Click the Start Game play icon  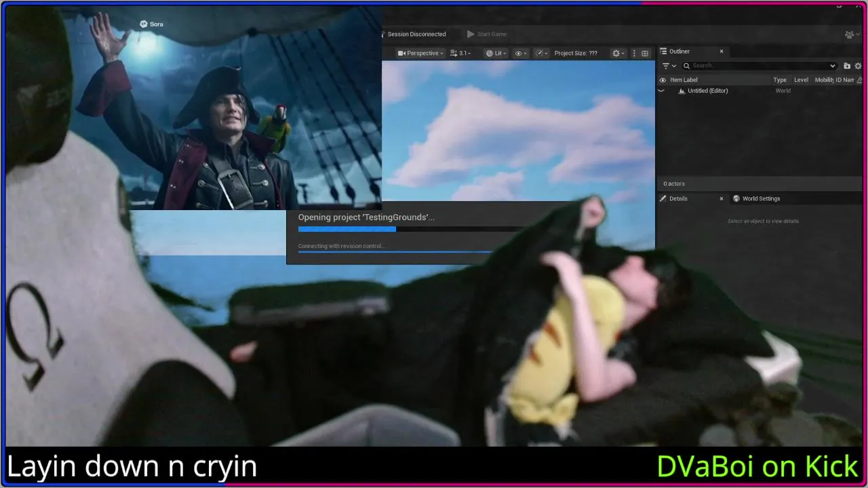point(471,34)
